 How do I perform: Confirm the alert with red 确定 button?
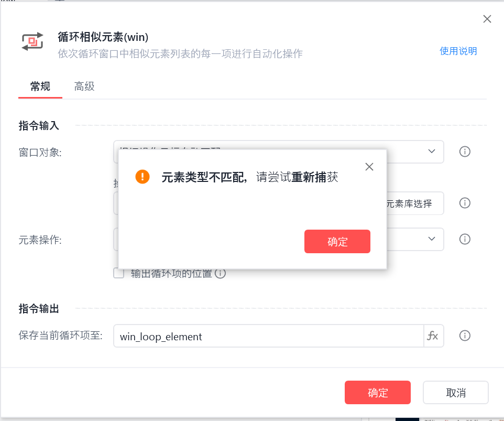pyautogui.click(x=337, y=242)
